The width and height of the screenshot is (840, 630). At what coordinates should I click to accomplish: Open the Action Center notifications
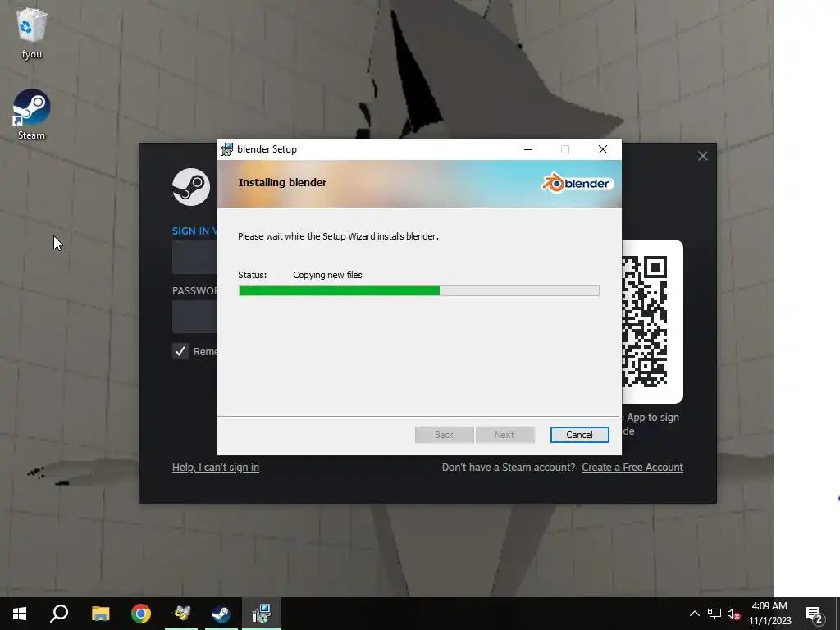pyautogui.click(x=815, y=614)
